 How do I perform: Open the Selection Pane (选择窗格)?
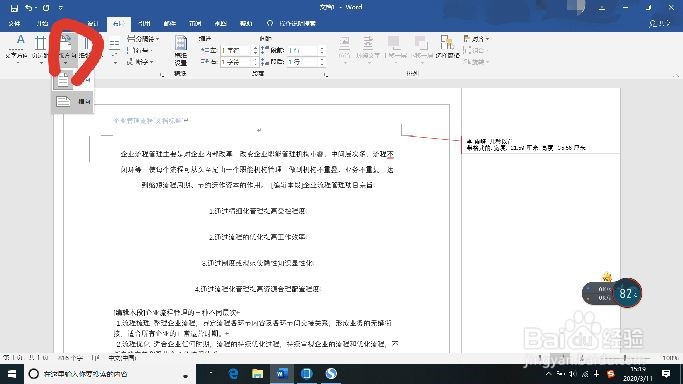tap(447, 48)
